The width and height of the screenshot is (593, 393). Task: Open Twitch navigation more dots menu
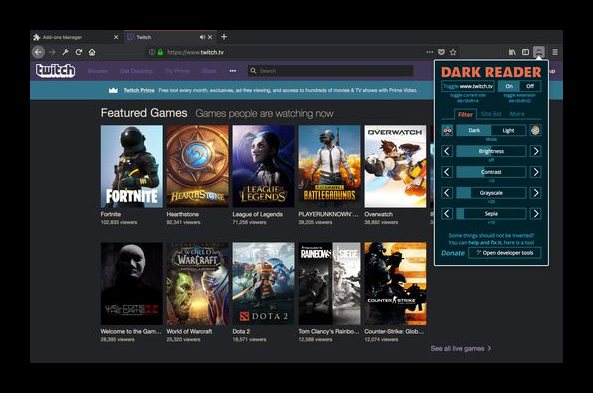(233, 71)
